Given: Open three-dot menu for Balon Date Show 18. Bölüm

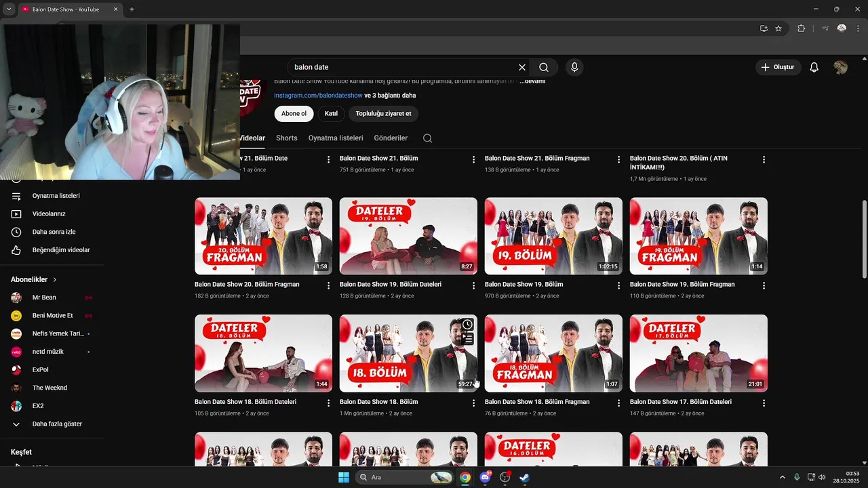Looking at the screenshot, I should click(473, 403).
